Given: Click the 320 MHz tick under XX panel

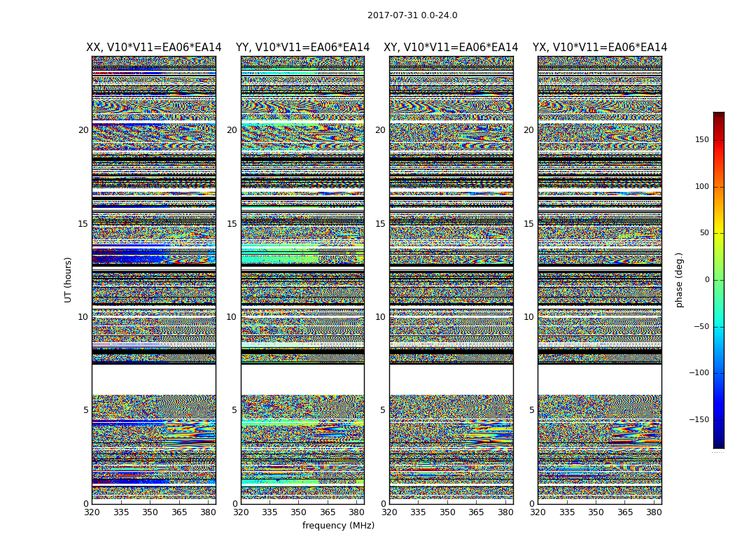Looking at the screenshot, I should pyautogui.click(x=92, y=512).
